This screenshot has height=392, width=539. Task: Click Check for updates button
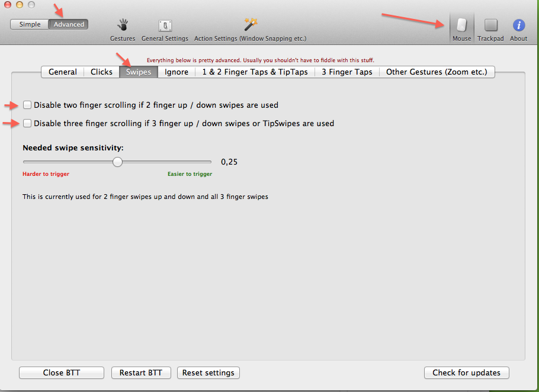click(x=467, y=373)
